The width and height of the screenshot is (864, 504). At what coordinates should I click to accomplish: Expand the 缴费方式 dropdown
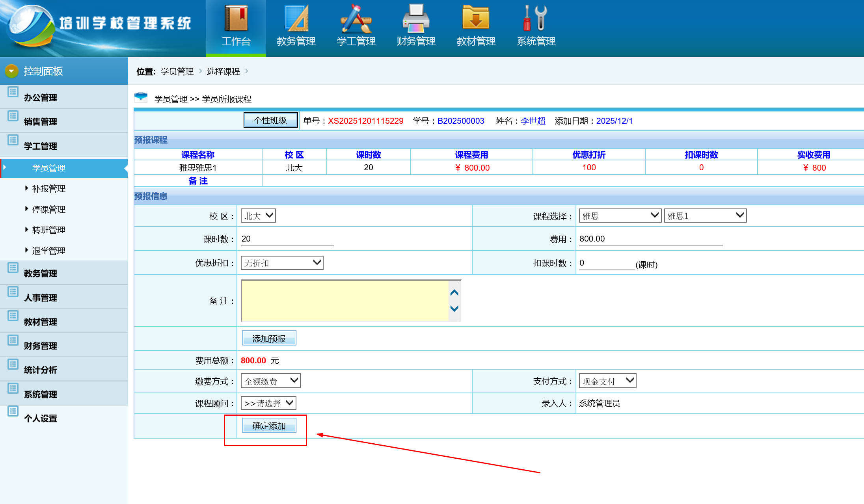click(x=270, y=381)
